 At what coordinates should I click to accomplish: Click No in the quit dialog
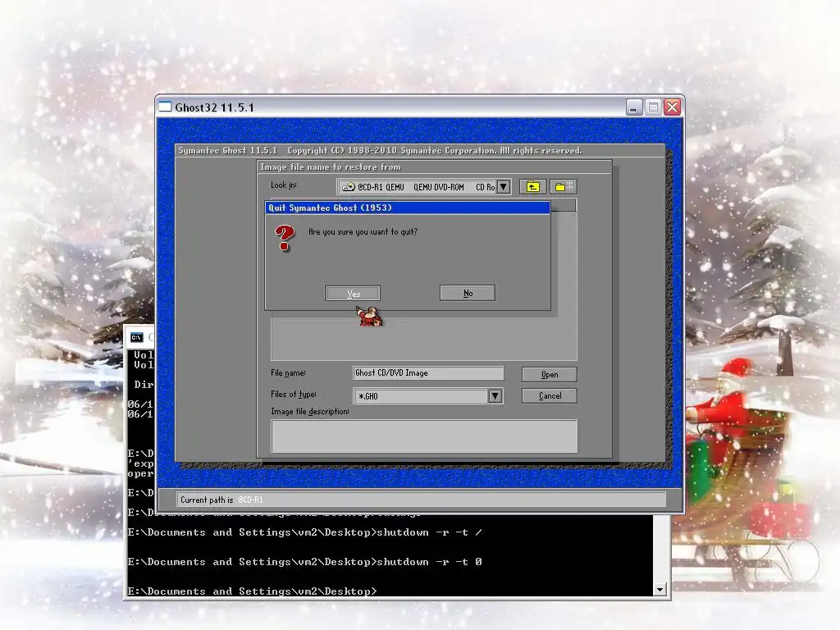(467, 293)
